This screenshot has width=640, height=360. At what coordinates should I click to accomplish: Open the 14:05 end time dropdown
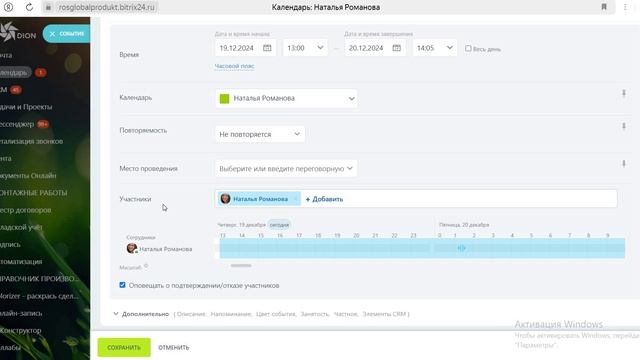pyautogui.click(x=435, y=48)
